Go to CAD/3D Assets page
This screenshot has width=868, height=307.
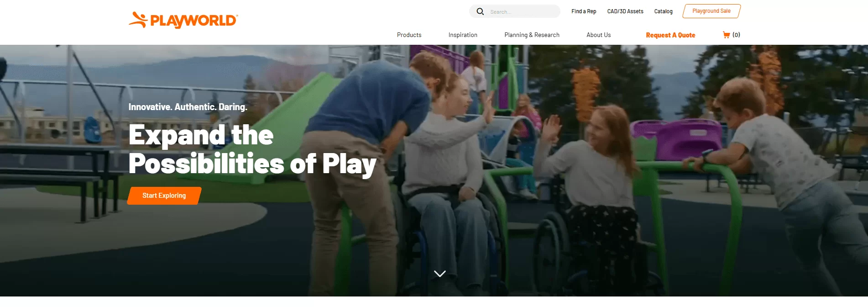click(x=625, y=11)
